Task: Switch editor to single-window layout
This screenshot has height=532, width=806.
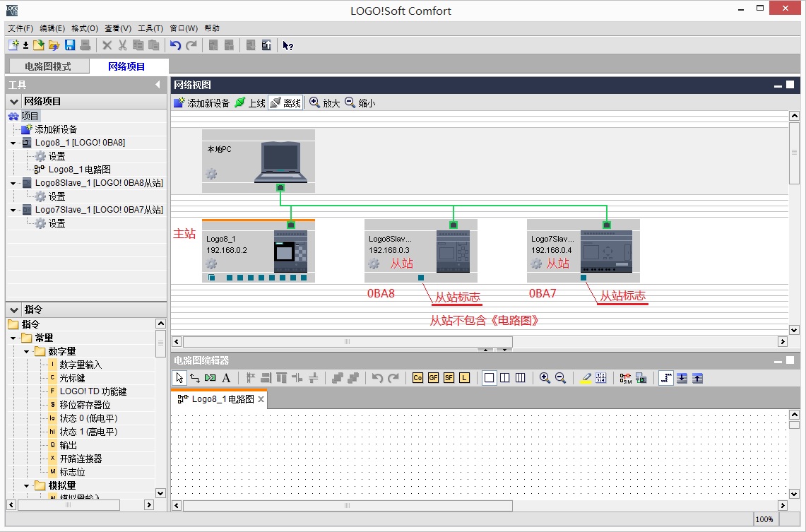Action: point(489,378)
